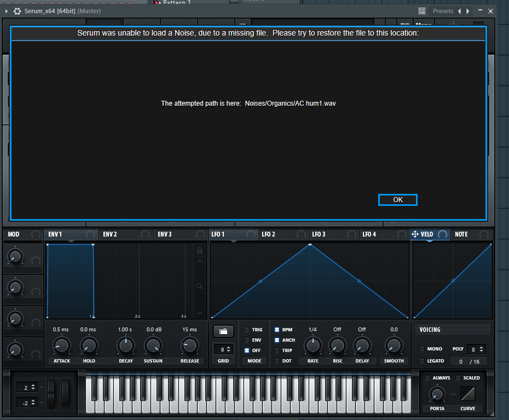Open plugin settings gear icon
This screenshot has height=420, width=509.
pos(17,11)
